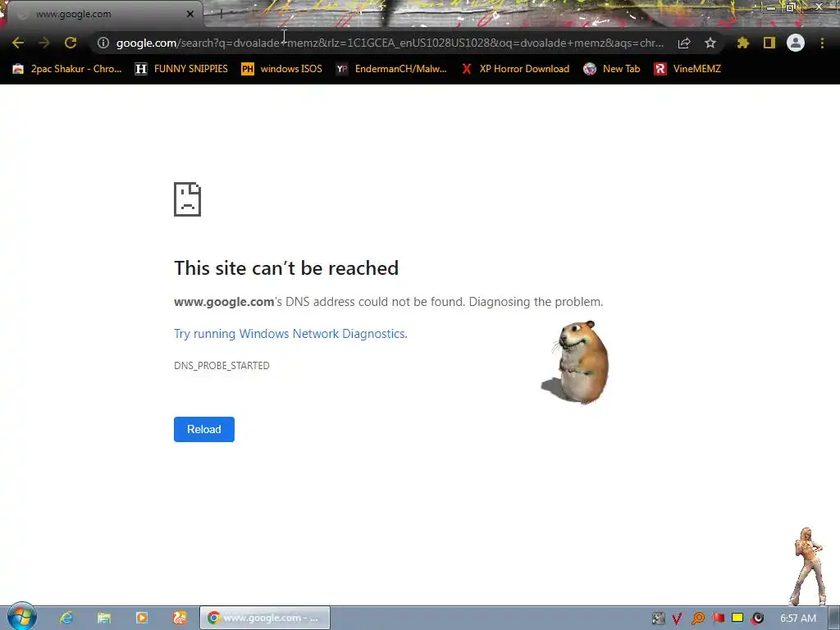Open the 2pac Shakur bookmark
Image resolution: width=840 pixels, height=630 pixels.
point(67,69)
